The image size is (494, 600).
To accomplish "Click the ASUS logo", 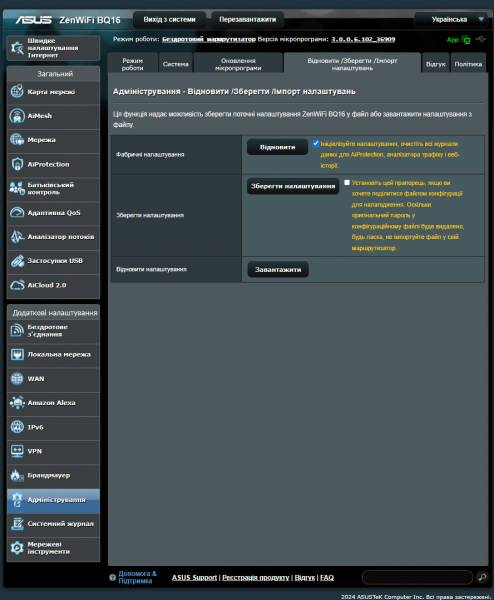I will (34, 20).
